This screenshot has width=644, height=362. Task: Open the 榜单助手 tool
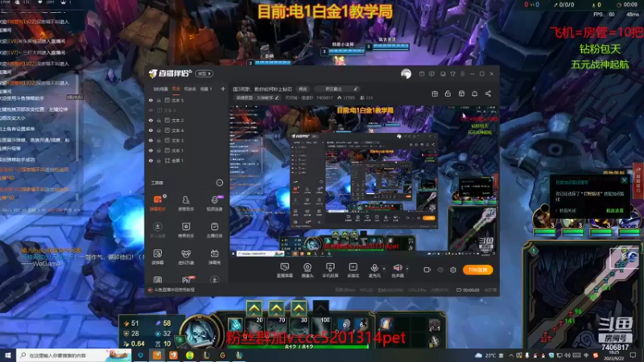[186, 229]
